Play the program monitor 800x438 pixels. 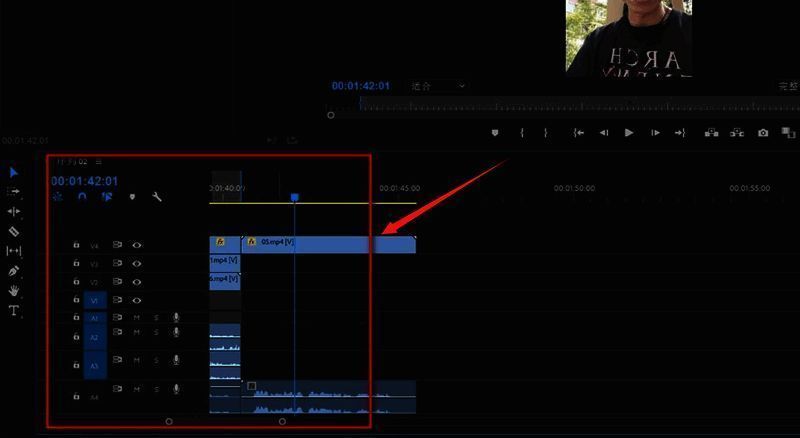pyautogui.click(x=629, y=133)
